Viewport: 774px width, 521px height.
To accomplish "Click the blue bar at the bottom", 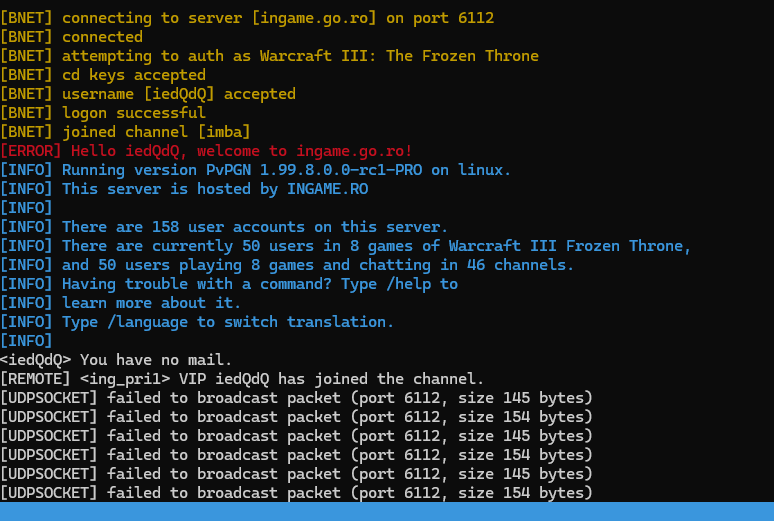I will (x=387, y=511).
